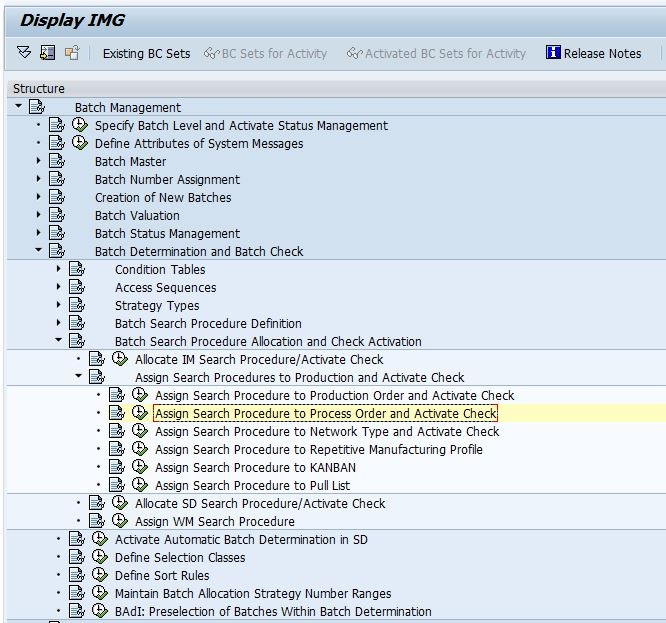Execute Process Order search procedure clock icon
The width and height of the screenshot is (666, 623).
tap(140, 412)
